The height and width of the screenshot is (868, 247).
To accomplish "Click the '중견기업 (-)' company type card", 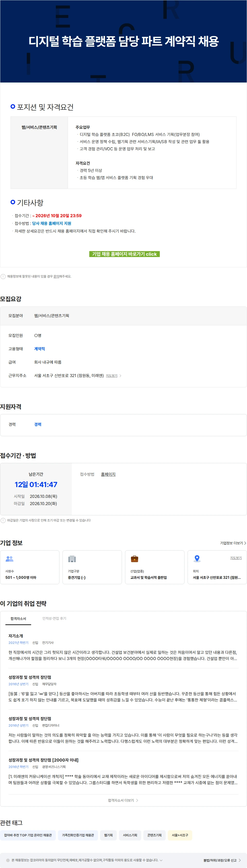I will tap(92, 567).
